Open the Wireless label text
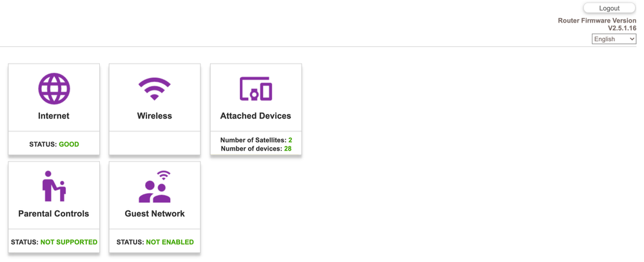 click(x=155, y=117)
